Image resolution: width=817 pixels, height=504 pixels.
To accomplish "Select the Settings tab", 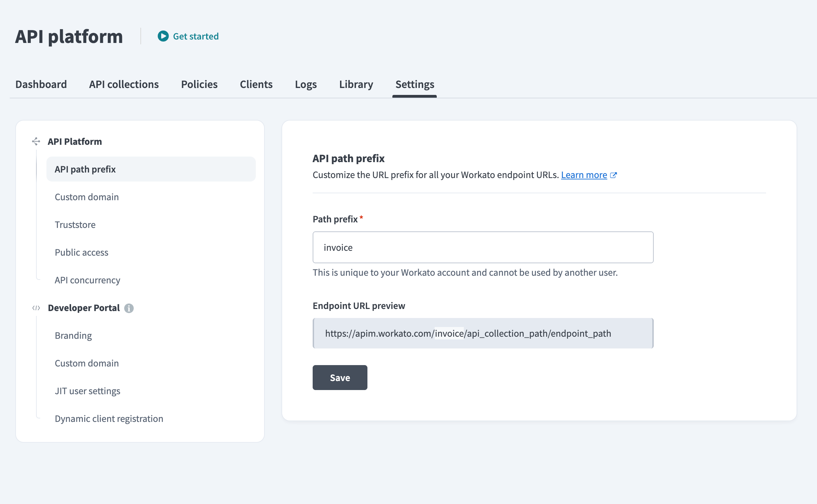I will 415,84.
